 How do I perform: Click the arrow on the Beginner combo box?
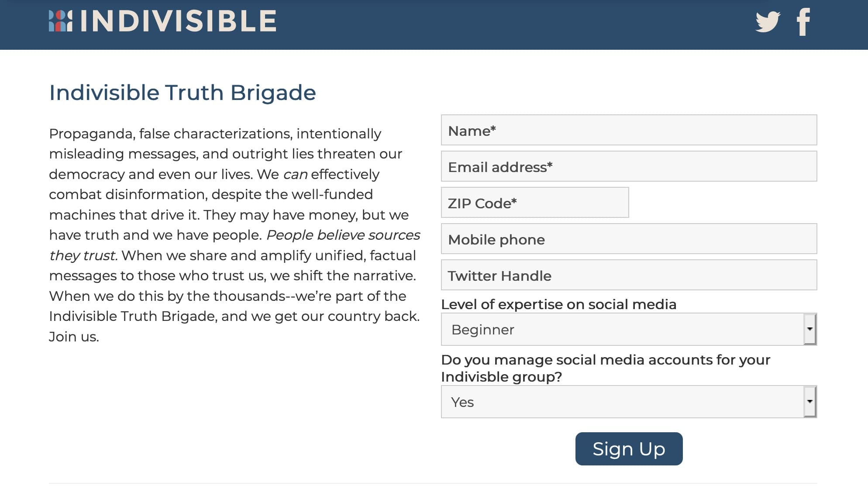click(x=810, y=329)
